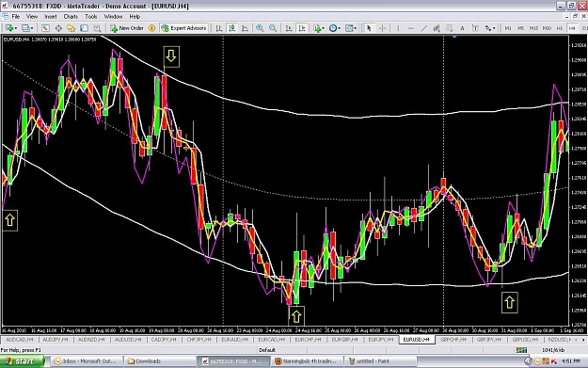Open the Nanningbob Firefox taskbar item
Viewport: 588px width, 368px height.
[x=307, y=361]
